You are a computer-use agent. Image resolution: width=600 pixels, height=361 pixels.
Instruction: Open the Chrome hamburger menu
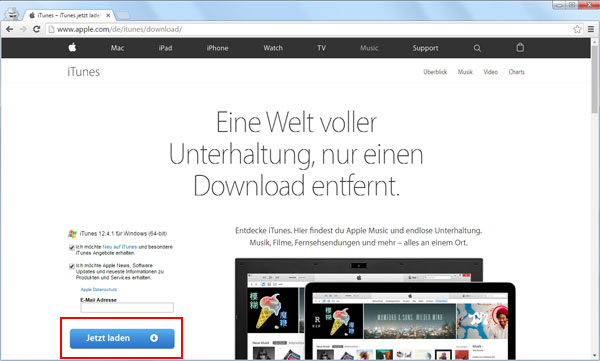[591, 29]
